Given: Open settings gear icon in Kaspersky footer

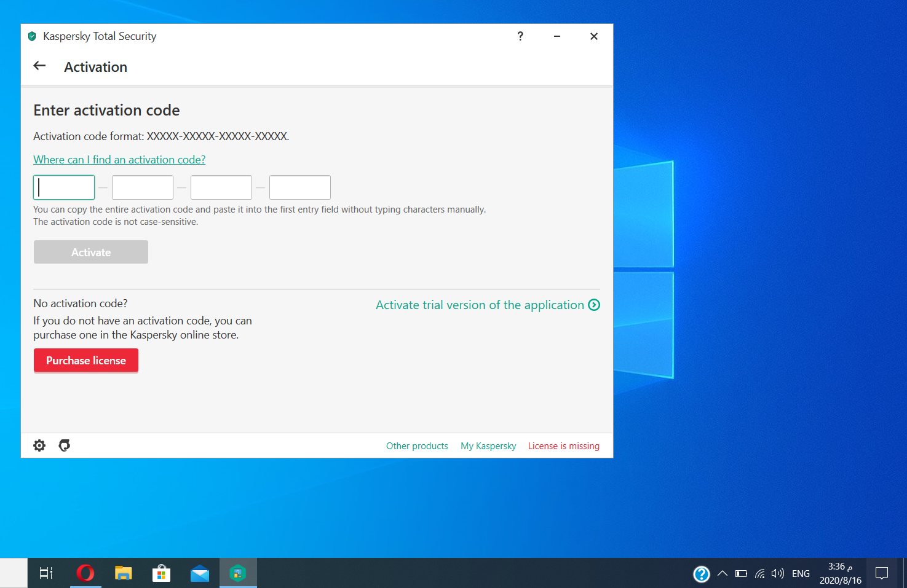Looking at the screenshot, I should point(39,445).
